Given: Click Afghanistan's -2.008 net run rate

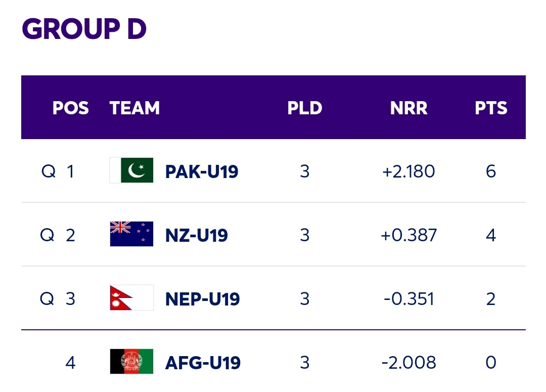Looking at the screenshot, I should (408, 362).
